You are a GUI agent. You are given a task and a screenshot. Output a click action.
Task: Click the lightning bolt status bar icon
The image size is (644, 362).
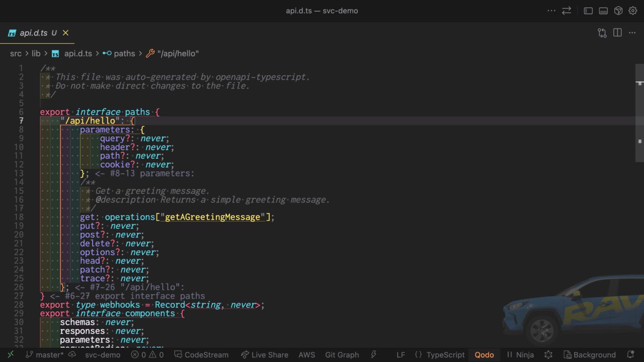click(373, 354)
